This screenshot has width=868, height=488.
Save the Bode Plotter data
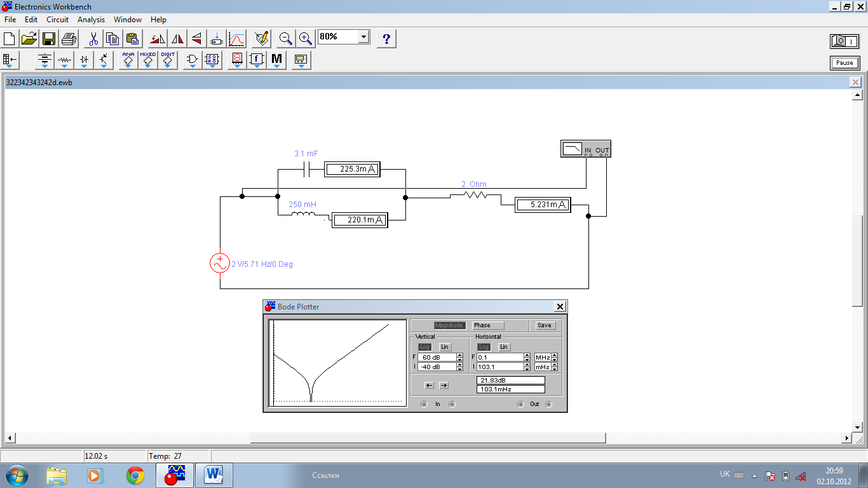[545, 325]
